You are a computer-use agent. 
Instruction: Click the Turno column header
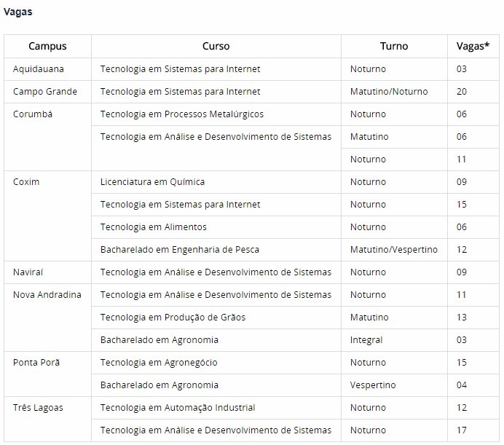tap(394, 46)
